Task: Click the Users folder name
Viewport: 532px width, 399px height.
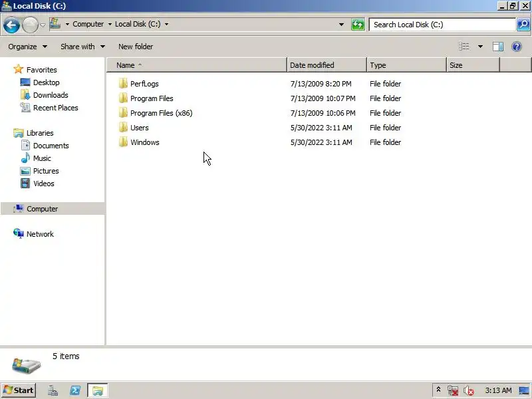Action: click(140, 128)
